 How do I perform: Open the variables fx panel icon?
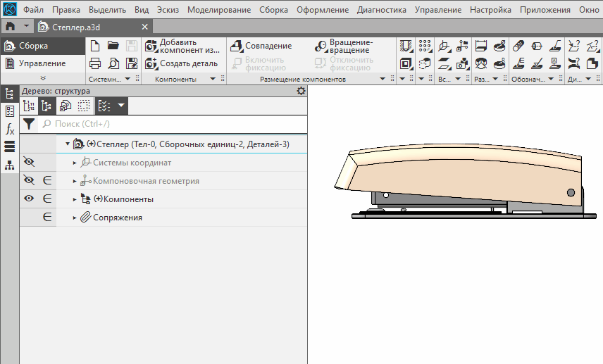pyautogui.click(x=10, y=129)
